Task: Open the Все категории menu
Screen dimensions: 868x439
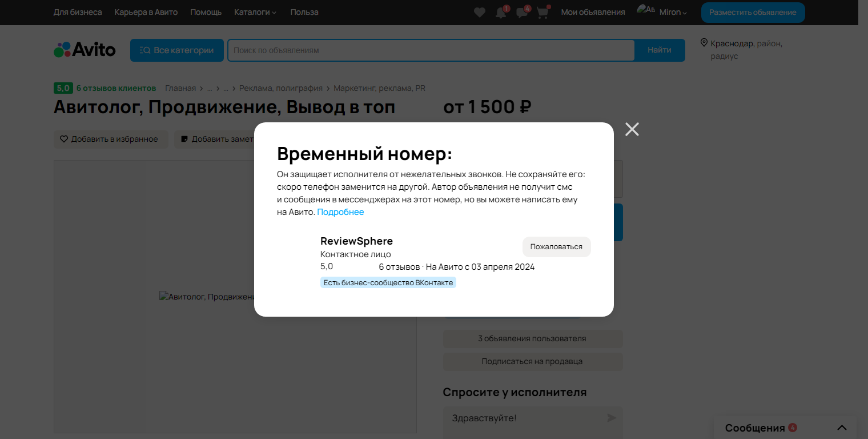Action: click(176, 50)
